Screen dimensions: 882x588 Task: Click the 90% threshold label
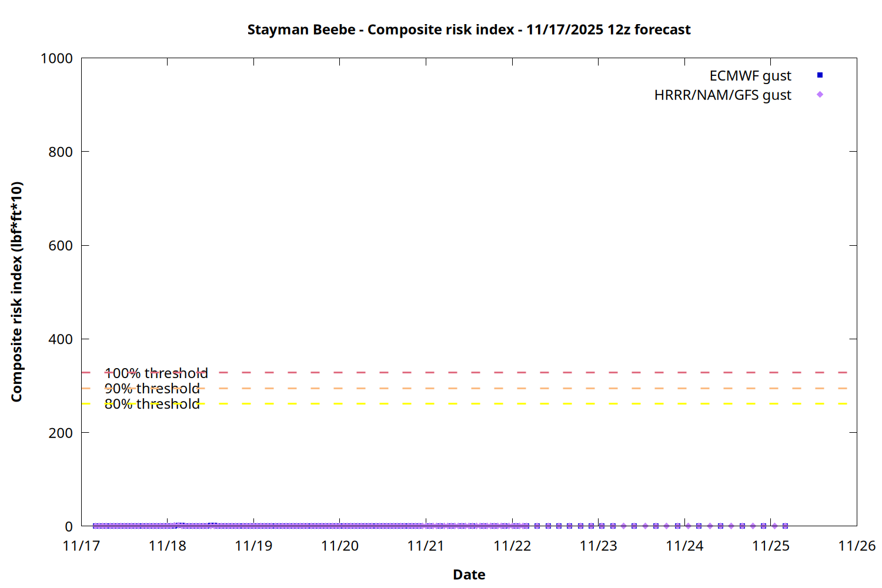click(x=152, y=389)
